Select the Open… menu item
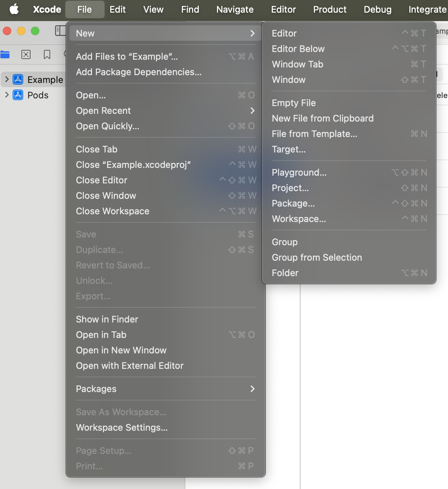 coord(165,95)
